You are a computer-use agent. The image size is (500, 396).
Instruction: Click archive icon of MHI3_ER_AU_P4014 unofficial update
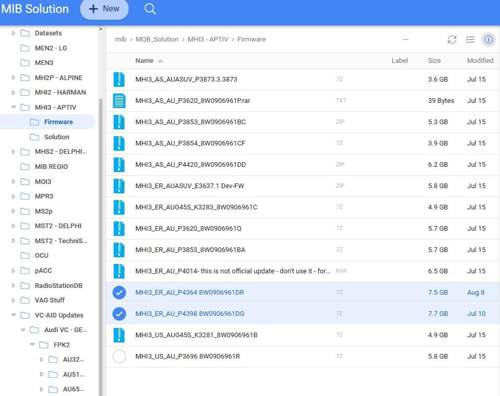pyautogui.click(x=119, y=271)
